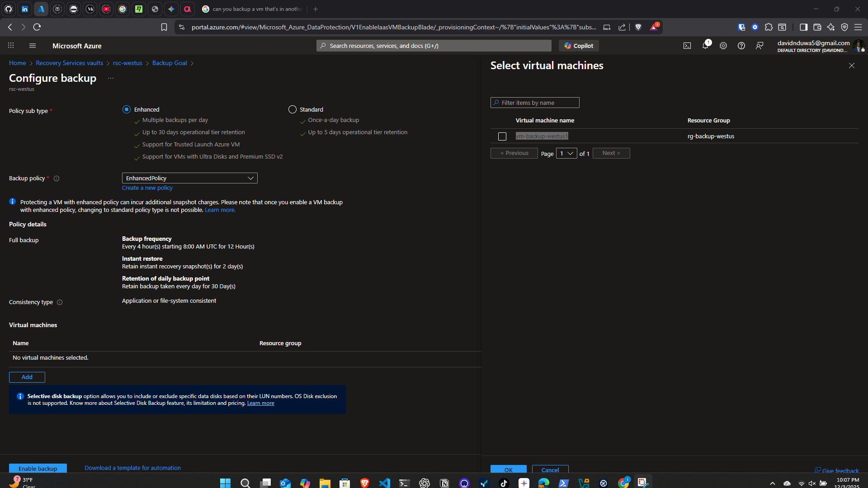Image resolution: width=868 pixels, height=488 pixels.
Task: Click rsc-westus breadcrumb link
Action: tap(127, 63)
